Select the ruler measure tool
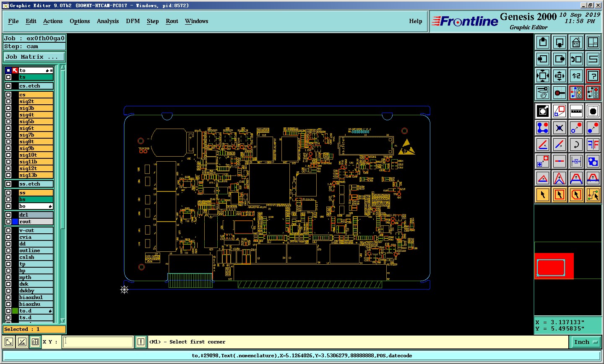Image resolution: width=604 pixels, height=364 pixels. tap(576, 111)
